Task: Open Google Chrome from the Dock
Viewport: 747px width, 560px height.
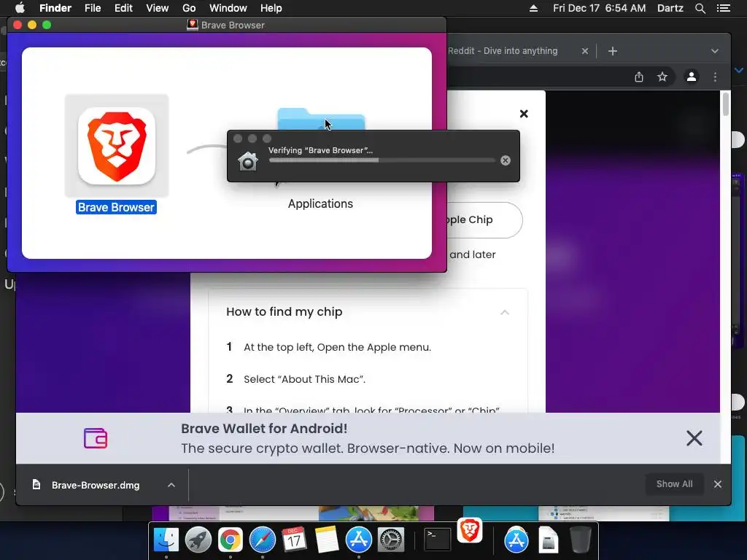Action: tap(230, 540)
